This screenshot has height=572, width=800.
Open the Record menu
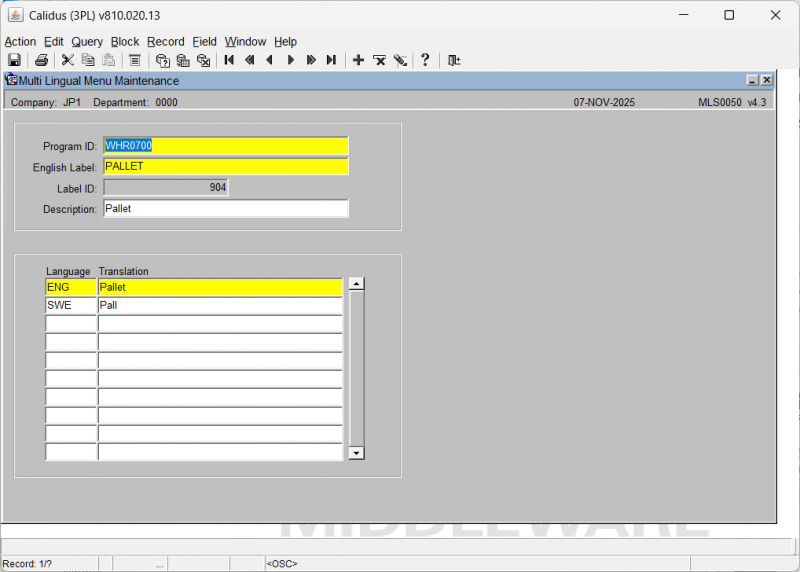(x=165, y=42)
